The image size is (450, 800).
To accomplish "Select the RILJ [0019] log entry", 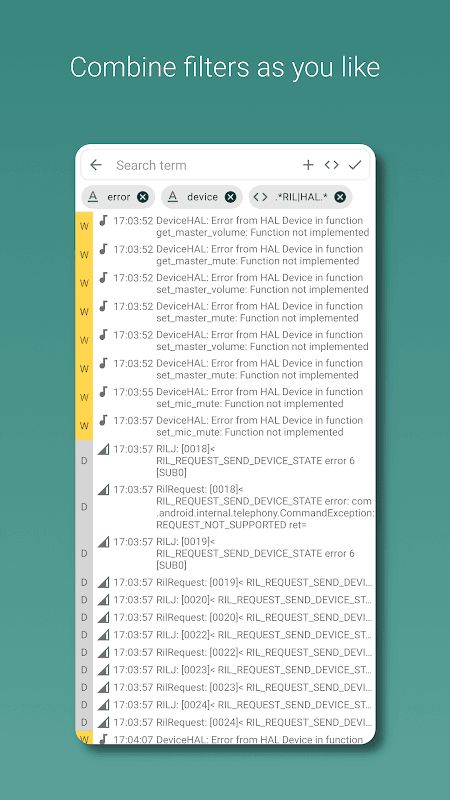I will [226, 553].
